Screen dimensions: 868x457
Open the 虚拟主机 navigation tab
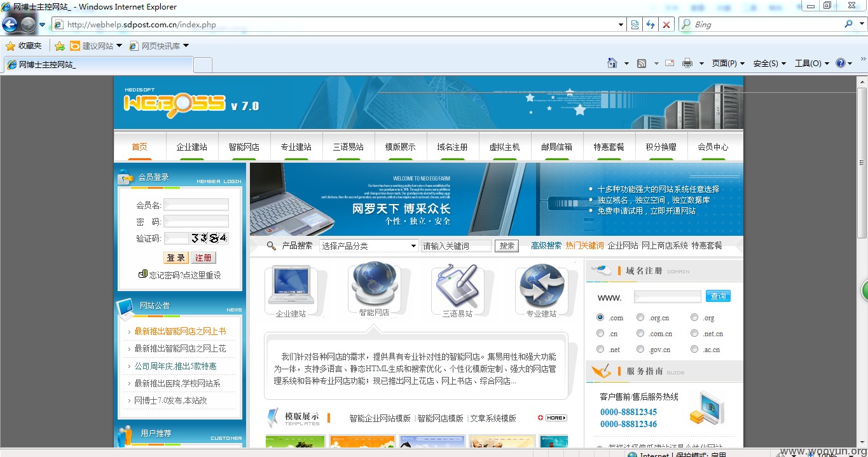point(504,147)
